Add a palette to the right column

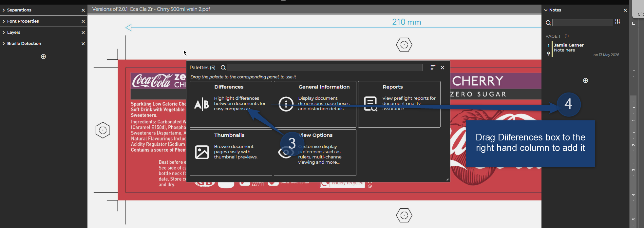586,80
